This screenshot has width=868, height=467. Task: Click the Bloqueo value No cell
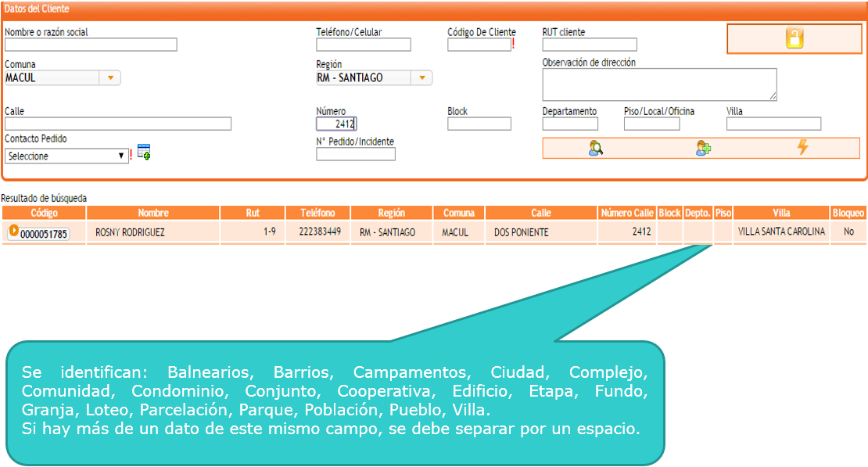848,232
